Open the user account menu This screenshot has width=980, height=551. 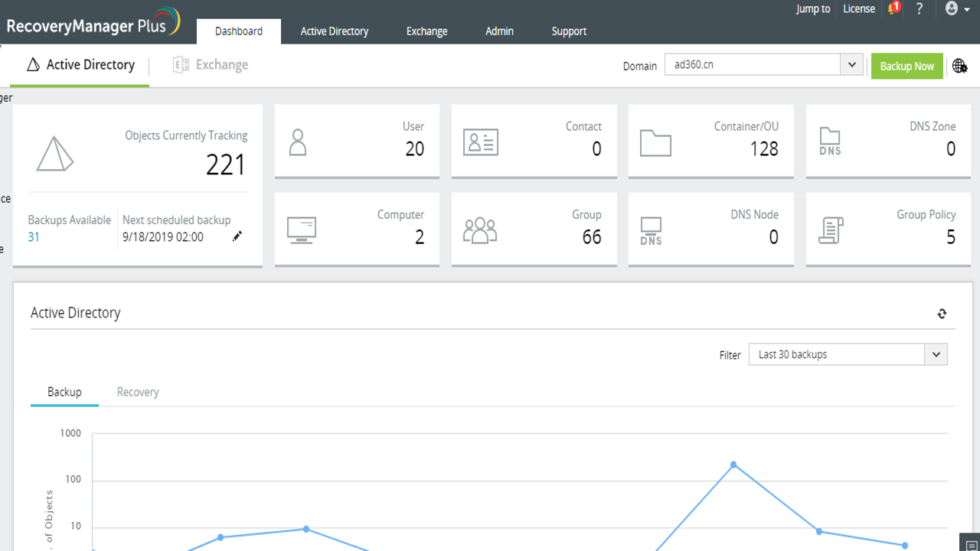pyautogui.click(x=957, y=8)
